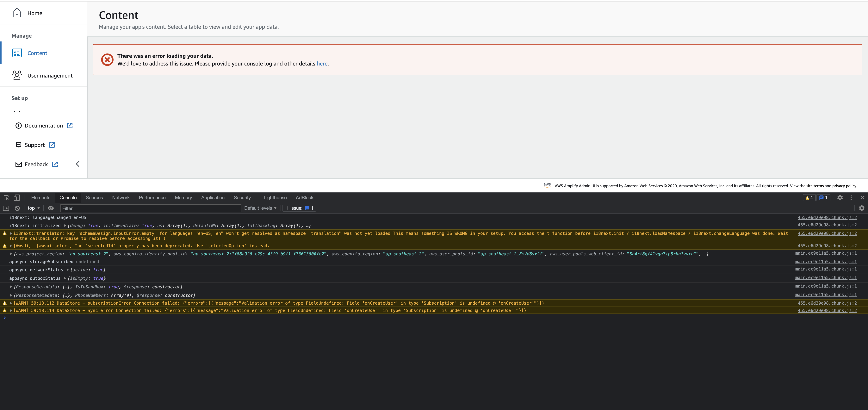Open the DevTools three-dot customize menu
Image resolution: width=868 pixels, height=410 pixels.
852,197
